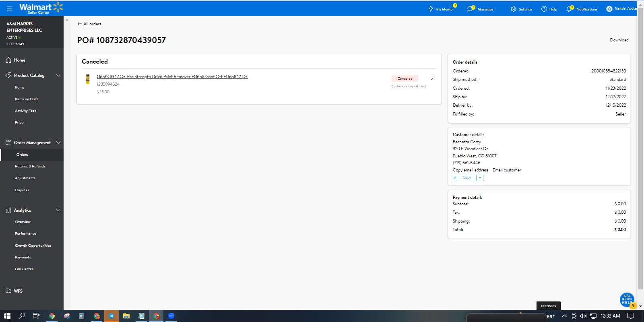Go back to All orders
The image size is (644, 322).
point(92,24)
